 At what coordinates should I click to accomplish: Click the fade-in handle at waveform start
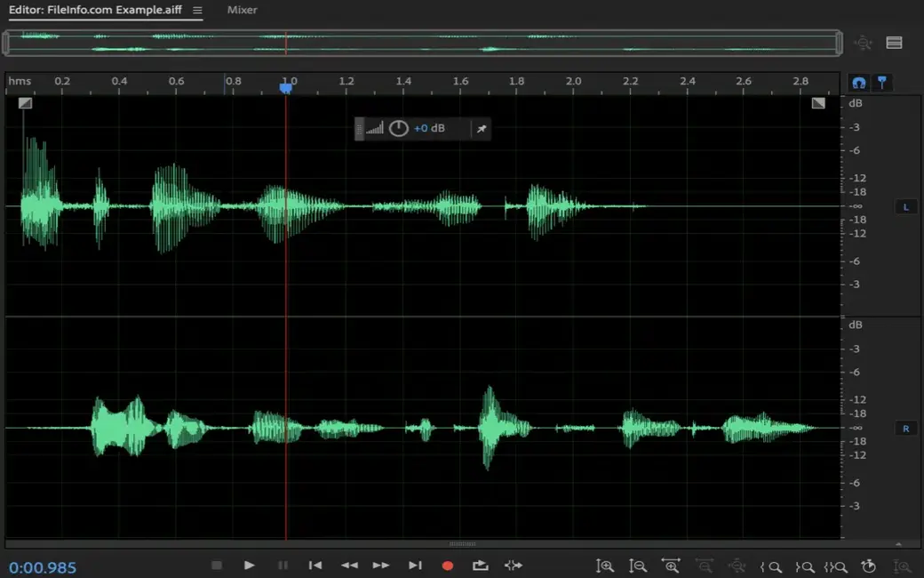(x=25, y=103)
